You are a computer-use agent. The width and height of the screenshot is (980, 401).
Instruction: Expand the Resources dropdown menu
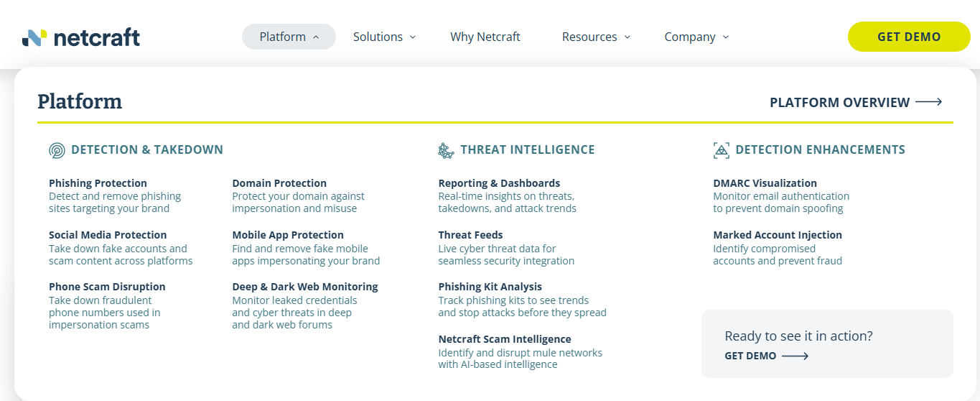596,37
